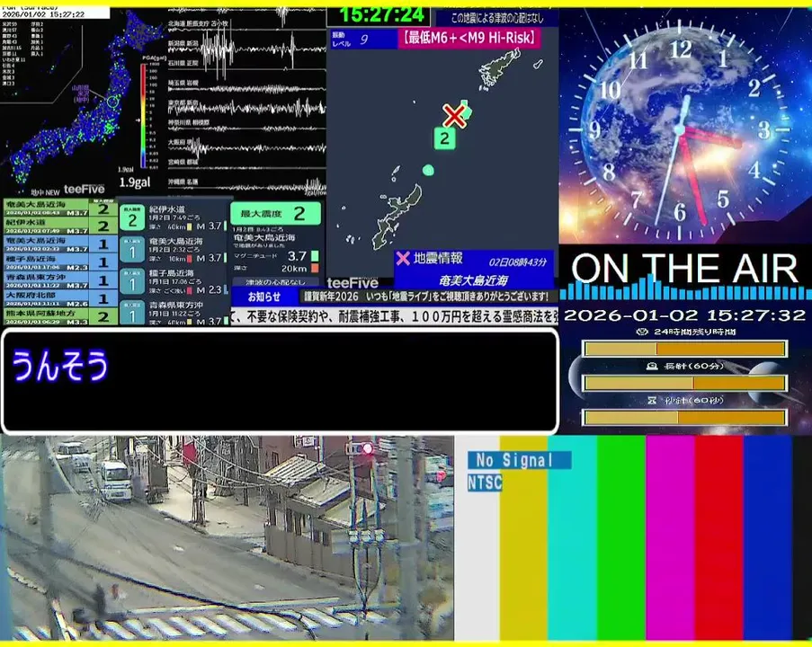Click the magenta bar in the No Signal pattern
The height and width of the screenshot is (647, 812).
click(670, 538)
